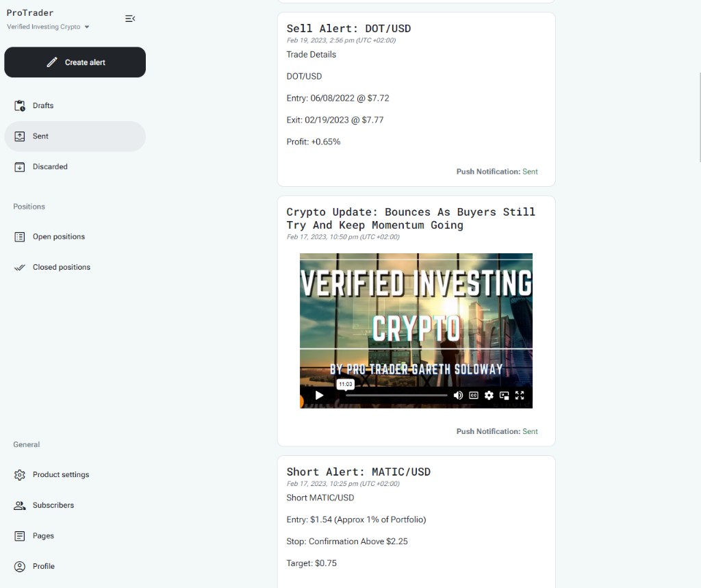
Task: Click the Subscribers people icon
Action: tap(20, 505)
